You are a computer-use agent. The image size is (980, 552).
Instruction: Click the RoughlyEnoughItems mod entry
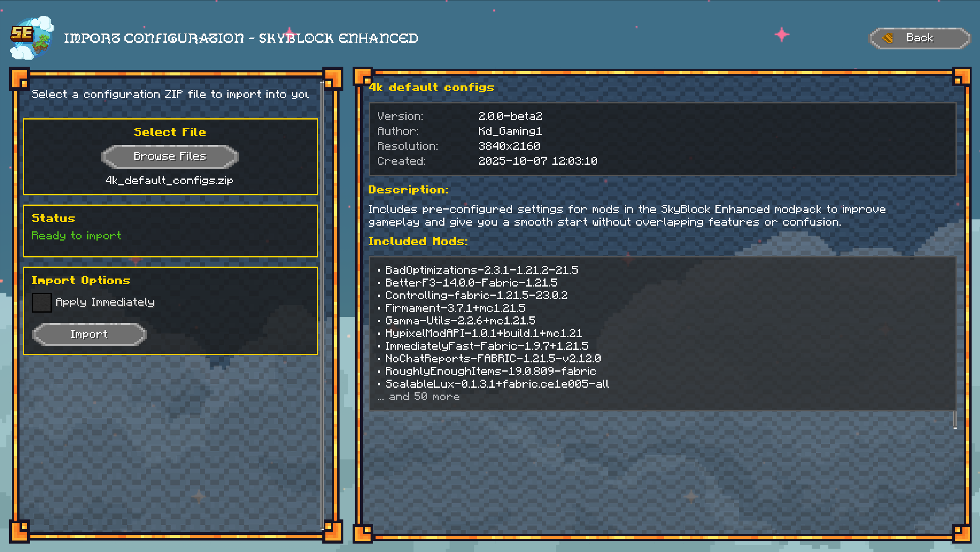pyautogui.click(x=490, y=371)
